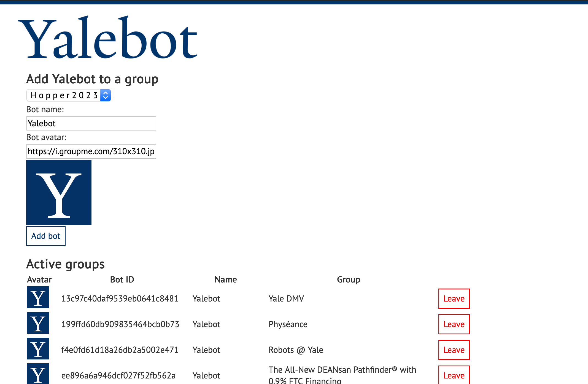The height and width of the screenshot is (384, 588).
Task: Open the Hopper 2023 group dropdown
Action: point(65,95)
